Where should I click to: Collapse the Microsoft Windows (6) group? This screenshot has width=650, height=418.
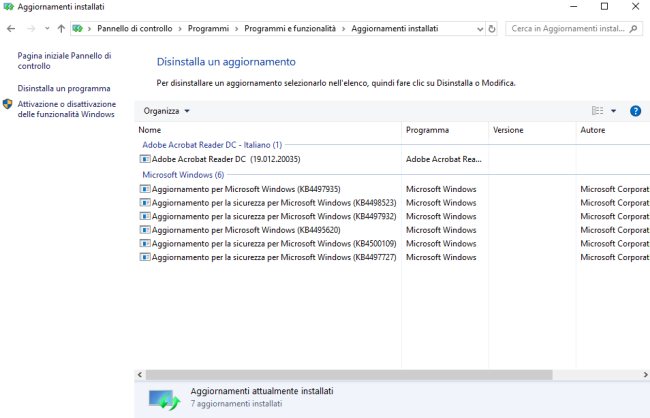click(x=183, y=175)
